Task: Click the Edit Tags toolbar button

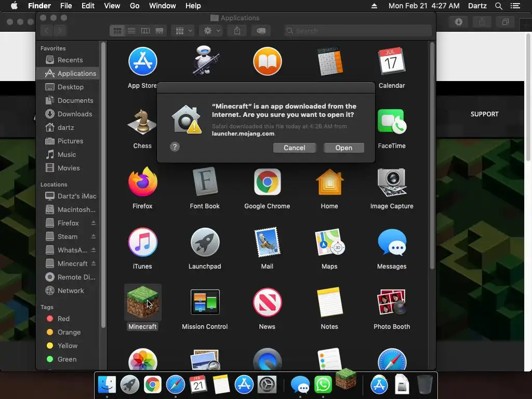Action: pyautogui.click(x=261, y=31)
